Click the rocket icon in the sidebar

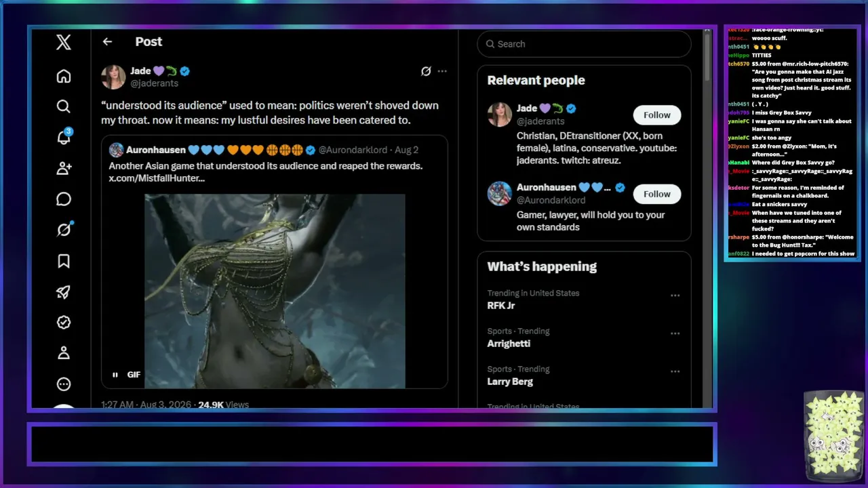[64, 292]
